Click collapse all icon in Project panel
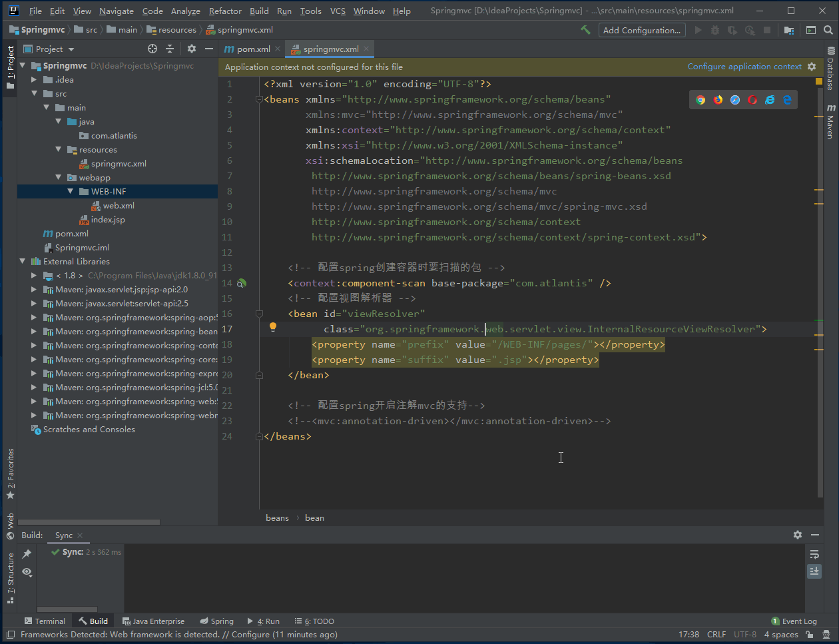 [x=170, y=49]
